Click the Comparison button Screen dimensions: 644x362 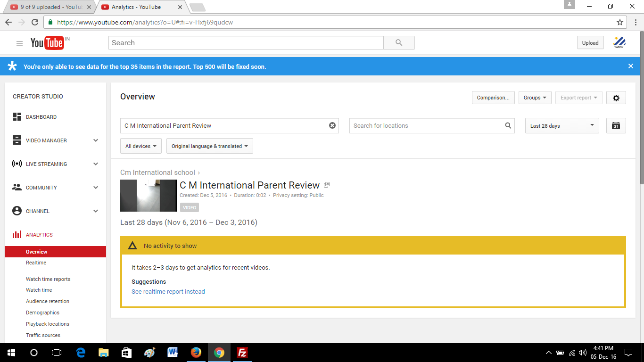[493, 98]
